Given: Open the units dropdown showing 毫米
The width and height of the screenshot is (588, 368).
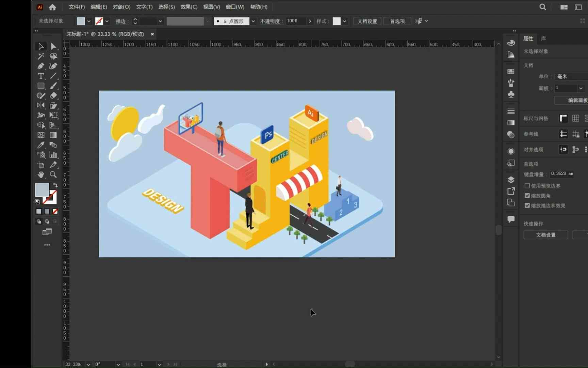Looking at the screenshot, I should pyautogui.click(x=571, y=76).
